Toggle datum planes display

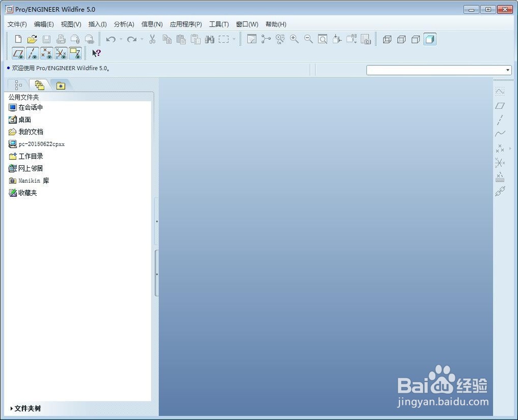(19, 53)
